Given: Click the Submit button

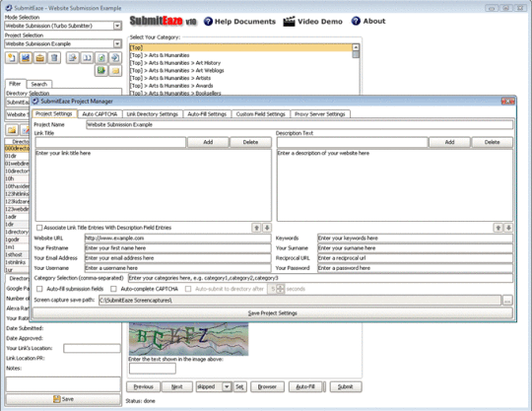Looking at the screenshot, I should [x=346, y=387].
